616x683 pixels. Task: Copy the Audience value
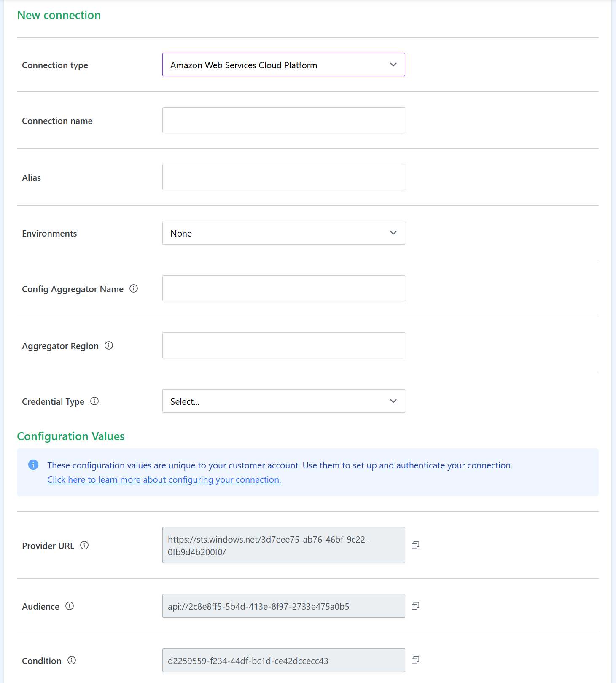point(415,606)
